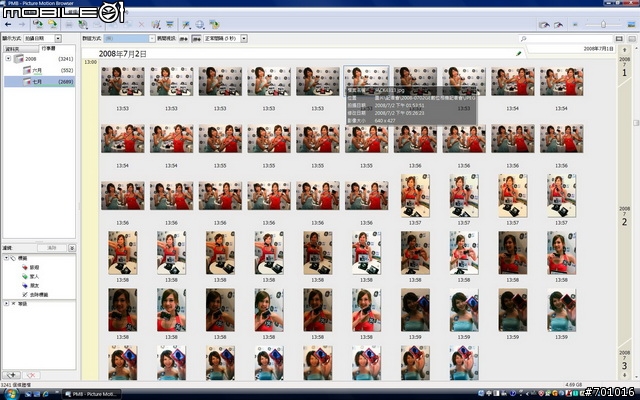Collapse the 2008 year tree node
Image resolution: width=640 pixels, height=400 pixels.
pos(8,59)
